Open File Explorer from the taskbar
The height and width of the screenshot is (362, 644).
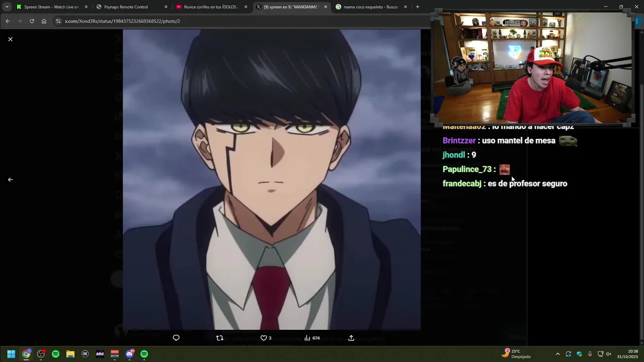point(70,354)
